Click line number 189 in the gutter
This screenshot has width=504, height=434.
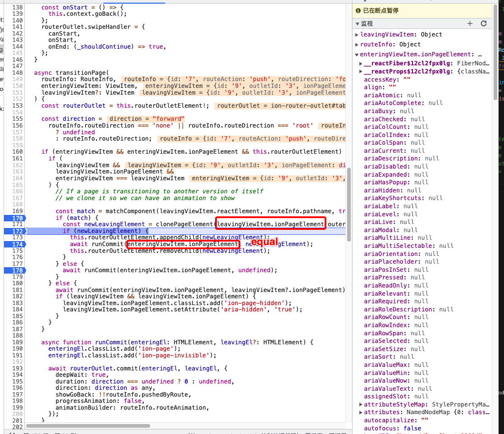click(x=18, y=343)
